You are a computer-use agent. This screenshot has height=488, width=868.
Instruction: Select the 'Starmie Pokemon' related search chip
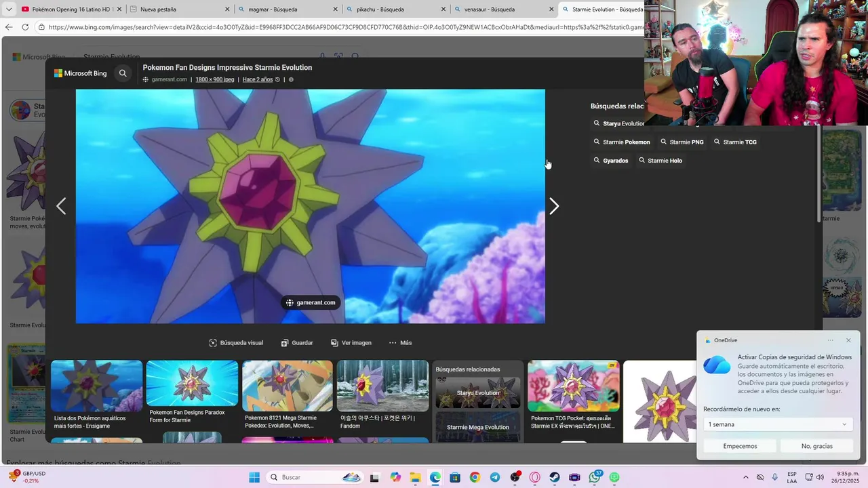(622, 142)
